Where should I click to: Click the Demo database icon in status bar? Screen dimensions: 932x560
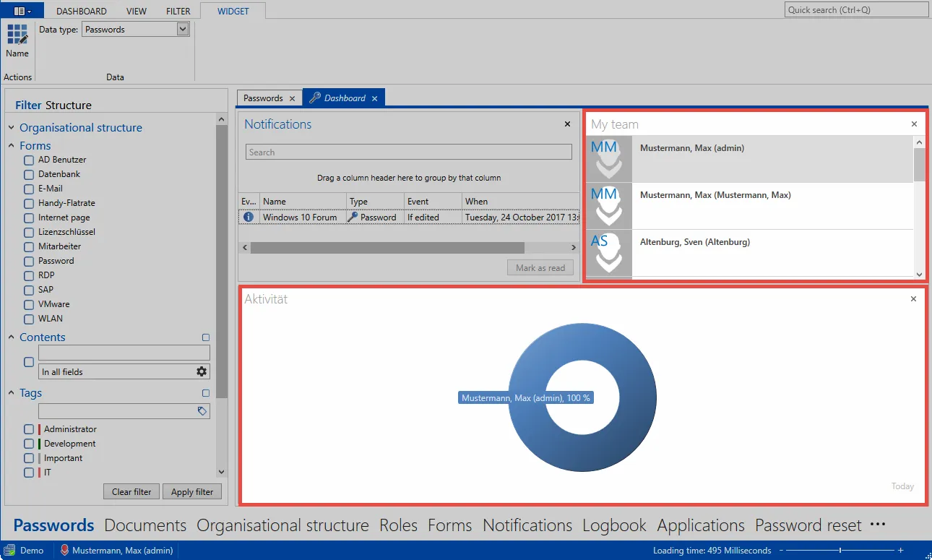tap(9, 551)
